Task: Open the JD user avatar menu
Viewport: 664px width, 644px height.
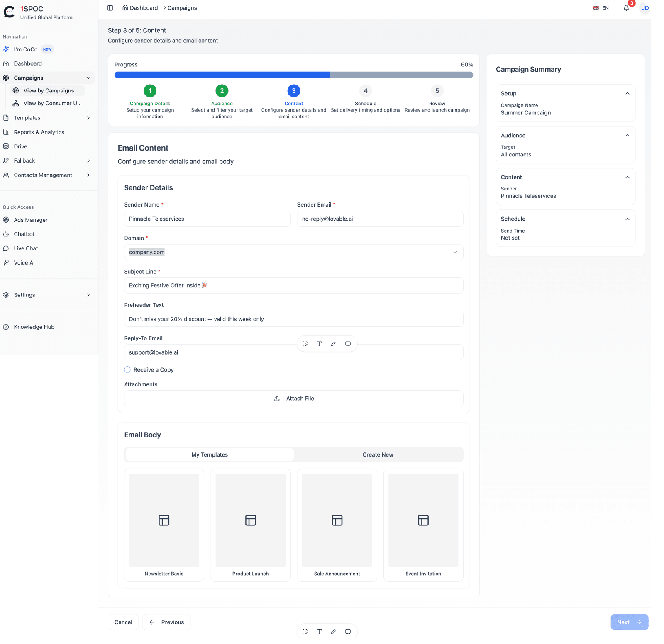Action: tap(645, 8)
